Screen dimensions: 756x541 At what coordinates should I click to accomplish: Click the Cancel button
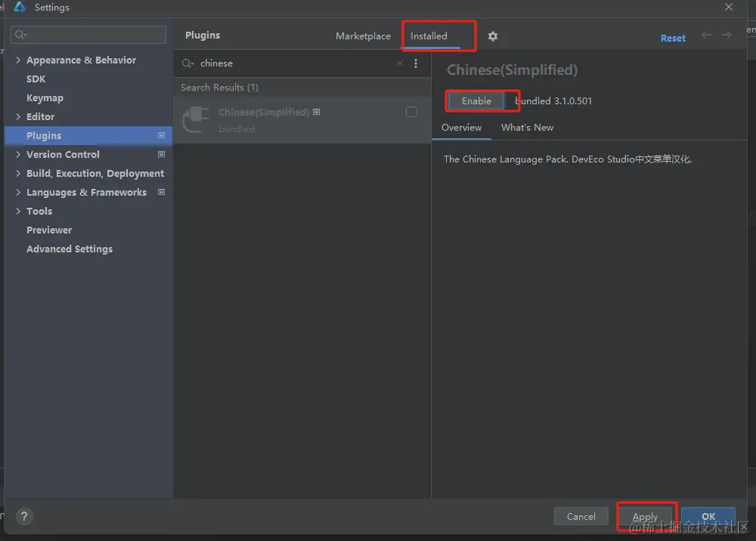click(x=581, y=516)
